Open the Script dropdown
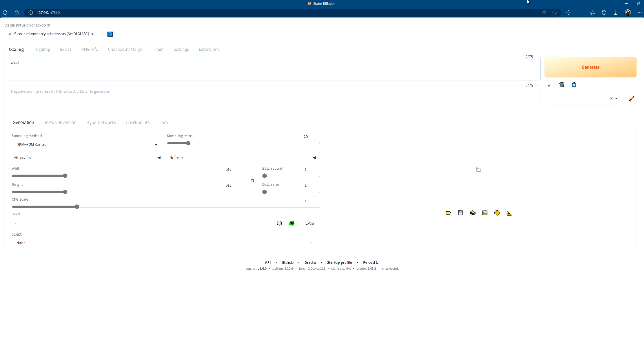644x342 pixels. tap(165, 243)
